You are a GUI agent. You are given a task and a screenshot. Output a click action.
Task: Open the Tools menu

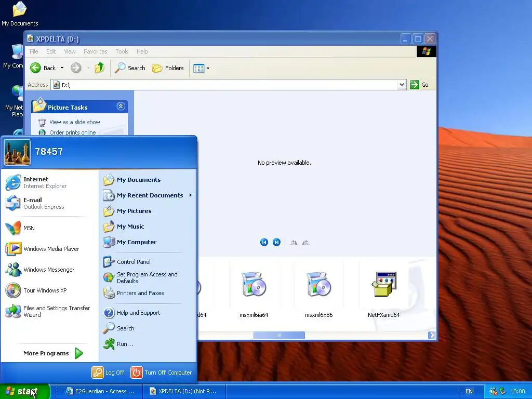coord(122,51)
